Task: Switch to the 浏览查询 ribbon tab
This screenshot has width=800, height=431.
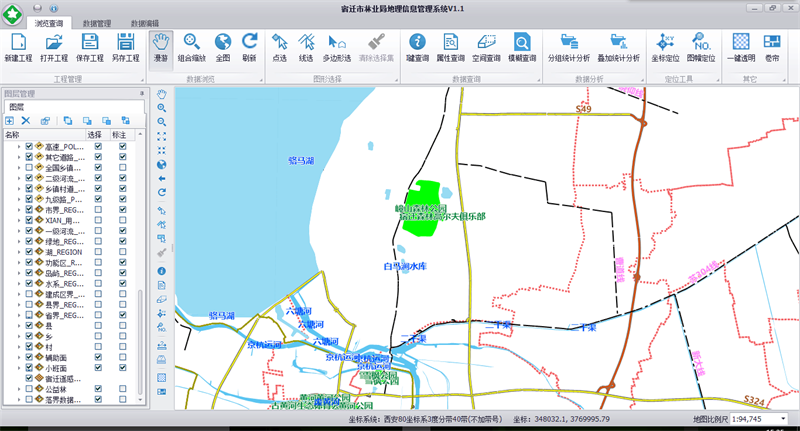Action: coord(49,23)
